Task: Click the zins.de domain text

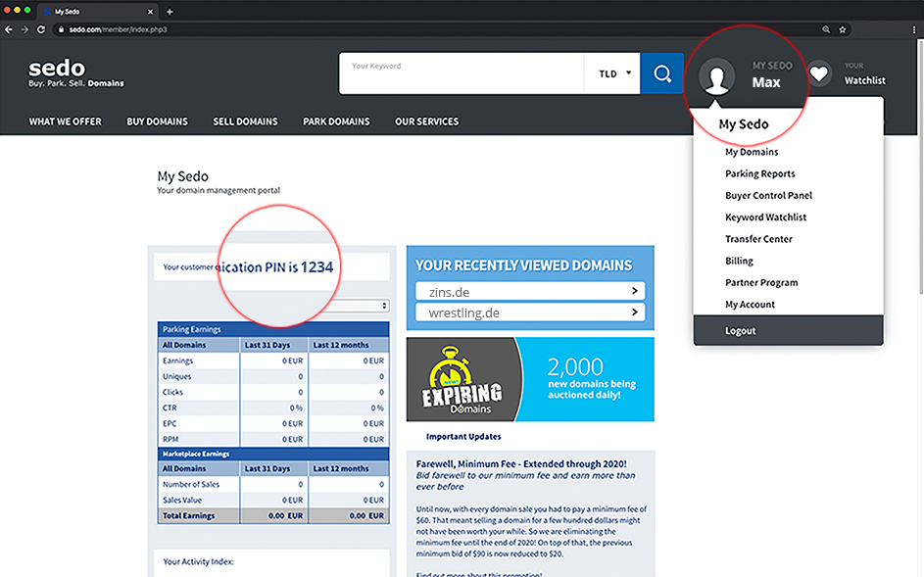Action: [x=449, y=292]
